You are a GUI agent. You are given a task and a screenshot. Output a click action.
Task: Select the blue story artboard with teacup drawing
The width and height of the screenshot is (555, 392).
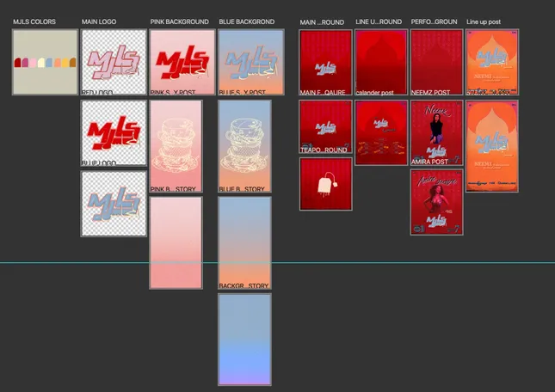pyautogui.click(x=244, y=146)
